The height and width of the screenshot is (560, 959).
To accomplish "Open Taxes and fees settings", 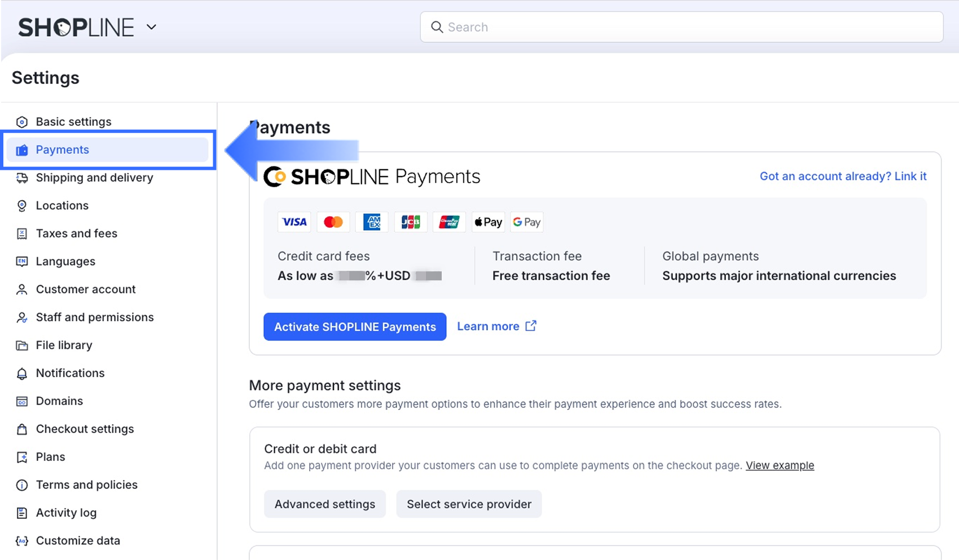I will 77,233.
